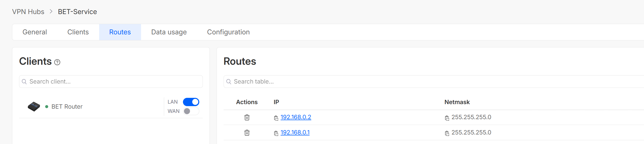This screenshot has width=644, height=144.
Task: Click the BET Router device image
Action: 34,107
